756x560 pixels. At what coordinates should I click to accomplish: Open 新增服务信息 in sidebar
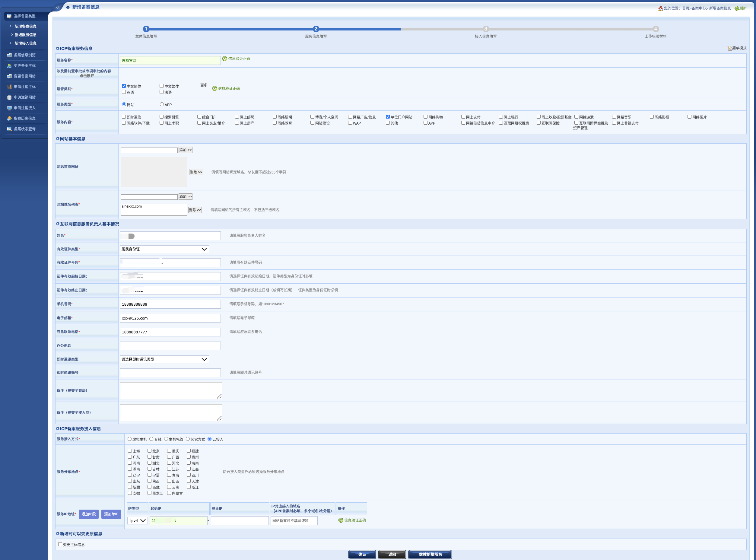click(x=25, y=35)
